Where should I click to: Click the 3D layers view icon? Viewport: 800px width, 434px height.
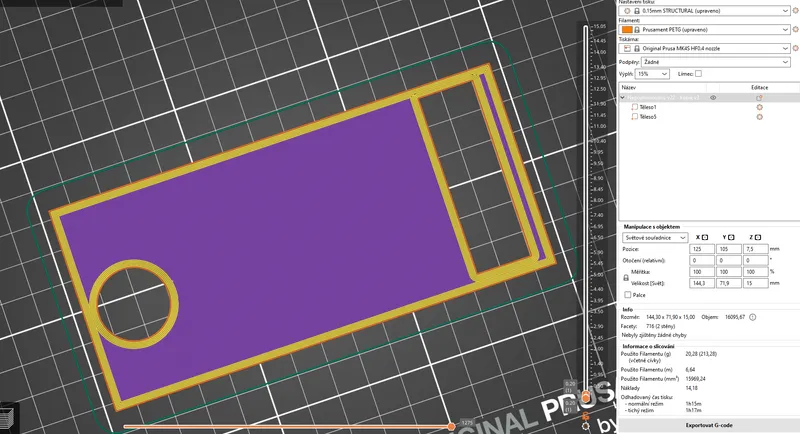[x=8, y=418]
